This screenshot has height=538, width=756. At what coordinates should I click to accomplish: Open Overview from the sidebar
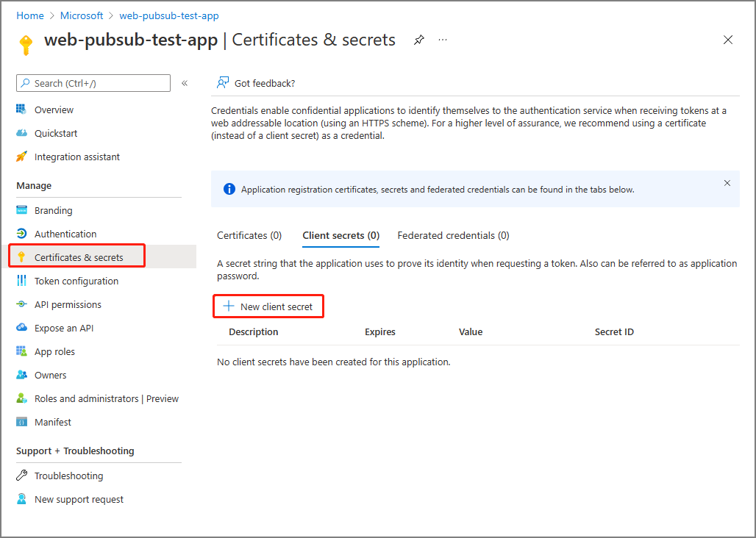point(54,110)
